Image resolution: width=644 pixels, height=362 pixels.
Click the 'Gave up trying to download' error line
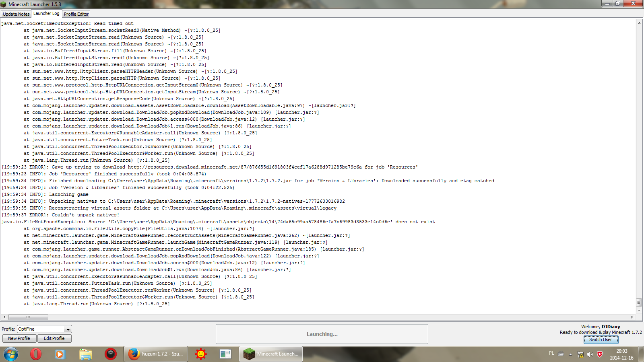pyautogui.click(x=210, y=167)
